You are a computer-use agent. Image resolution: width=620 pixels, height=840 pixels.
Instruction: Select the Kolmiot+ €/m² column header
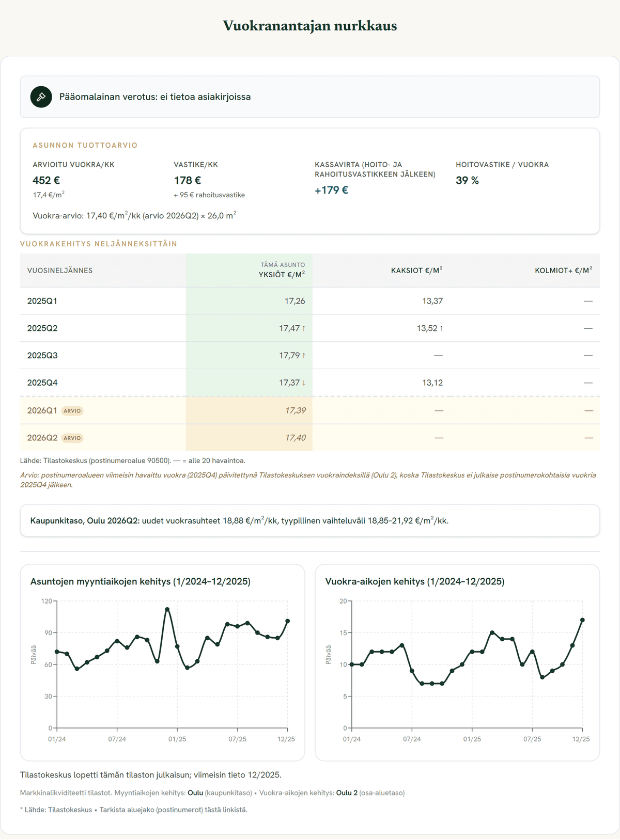pos(564,271)
